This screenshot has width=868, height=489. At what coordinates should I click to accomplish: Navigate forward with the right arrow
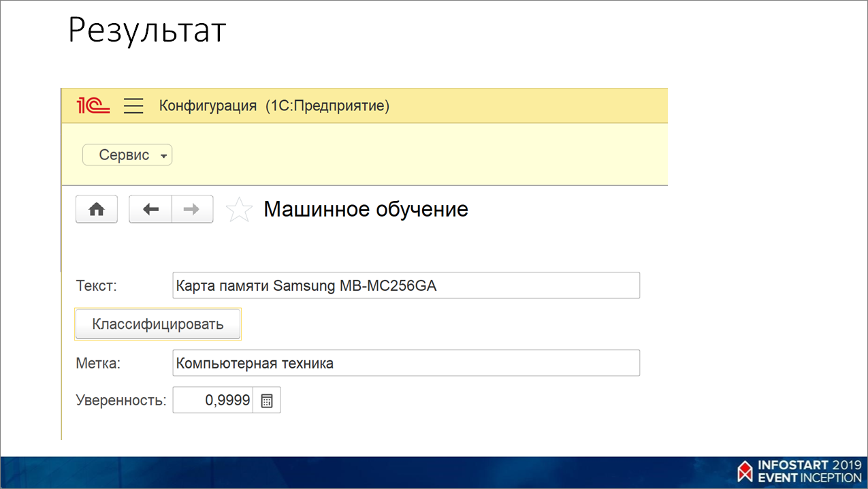click(192, 210)
